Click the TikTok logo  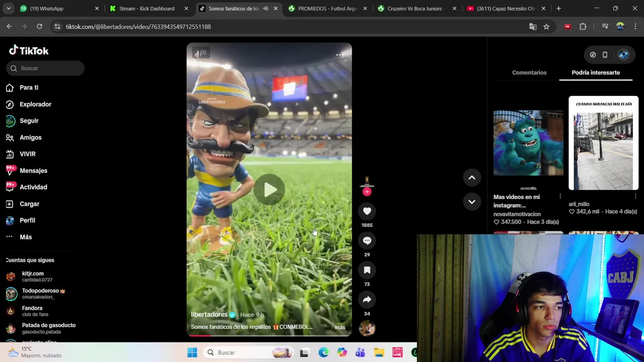point(29,50)
